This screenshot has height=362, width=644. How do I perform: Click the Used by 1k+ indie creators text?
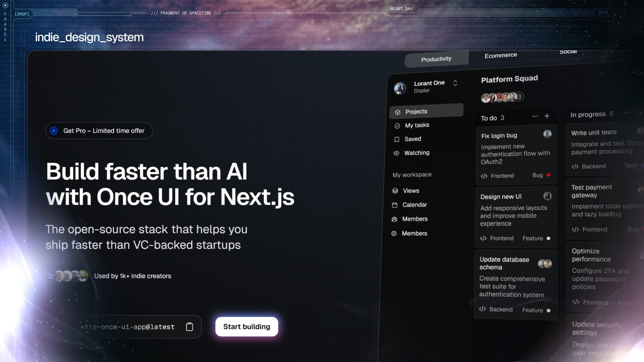coord(132,276)
